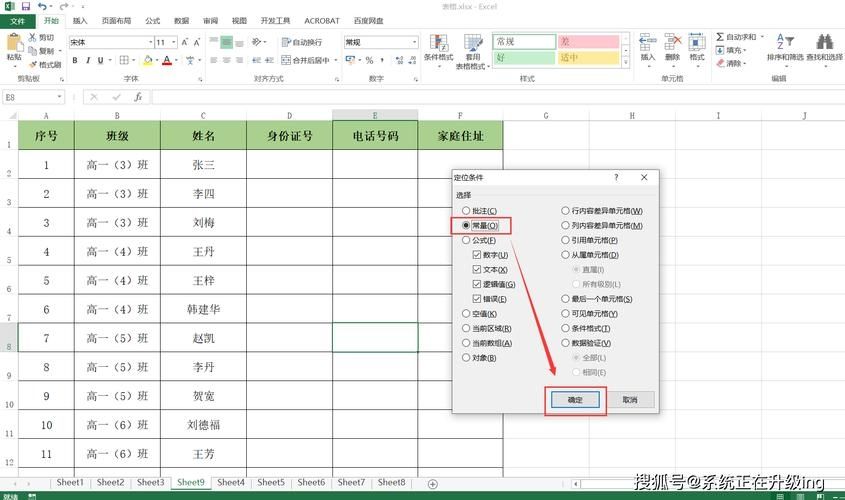The image size is (845, 500).
Task: Click the percent style icon
Action: coord(369,60)
